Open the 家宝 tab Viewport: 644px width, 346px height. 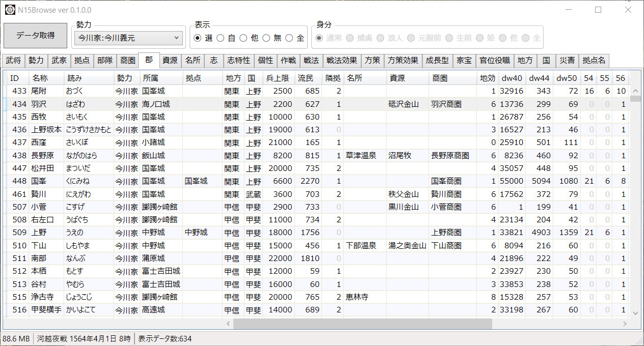click(x=464, y=61)
